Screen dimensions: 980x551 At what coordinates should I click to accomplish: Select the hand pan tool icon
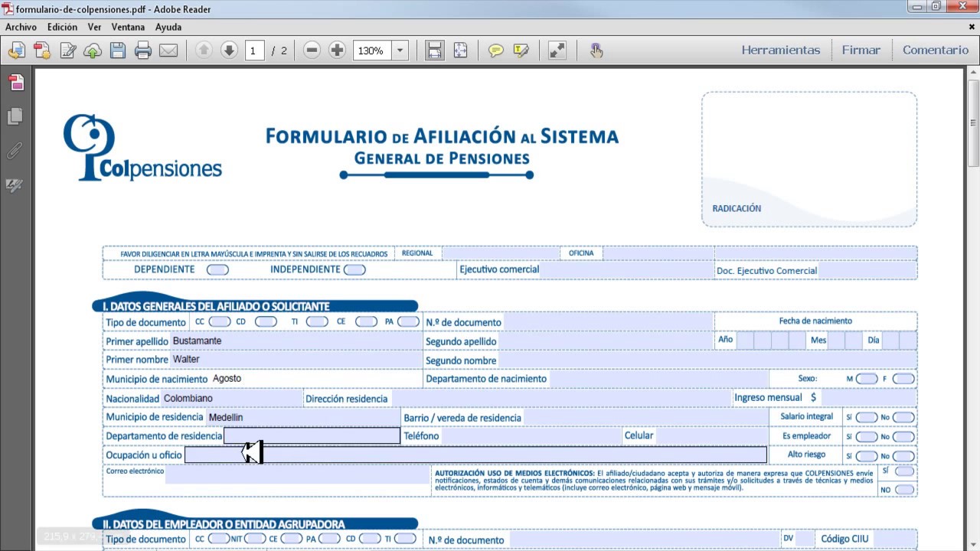[x=596, y=51]
